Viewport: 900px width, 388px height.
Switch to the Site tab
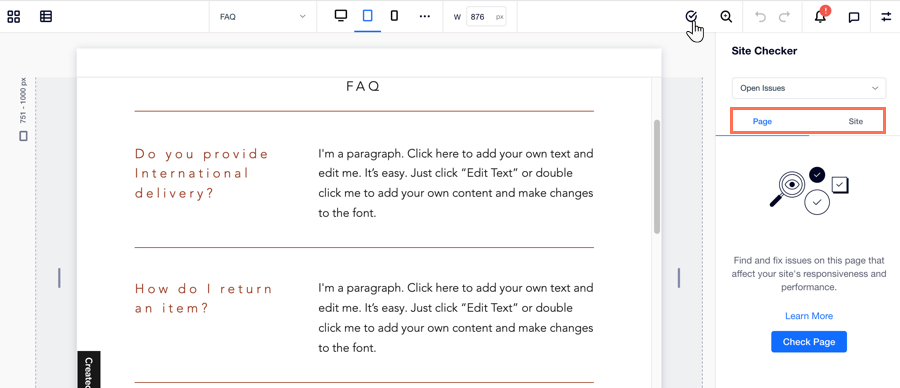855,121
